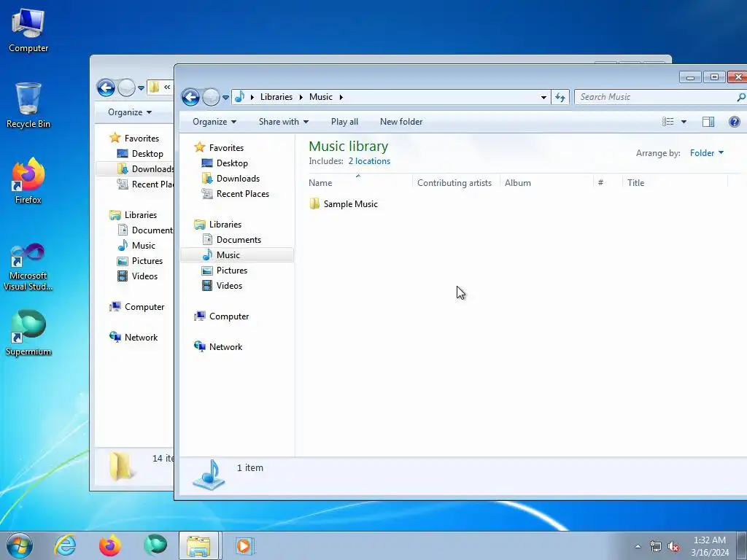The width and height of the screenshot is (747, 560).
Task: Sort by the Album column header
Action: pyautogui.click(x=546, y=182)
